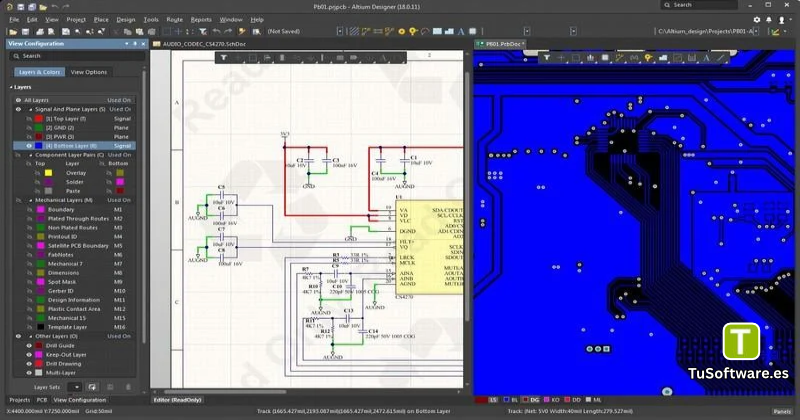This screenshot has width=800, height=420.
Task: Click the paste icon in the main toolbar
Action: tap(139, 32)
